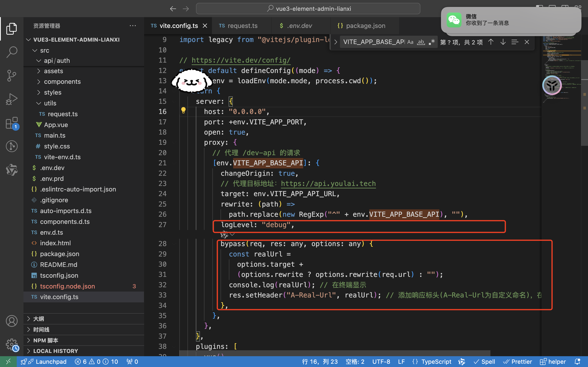This screenshot has height=367, width=588.
Task: Open the Search view in activity bar
Action: [x=11, y=52]
